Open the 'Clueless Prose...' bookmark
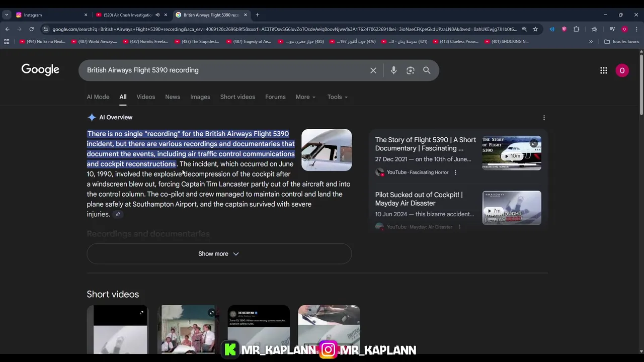Viewport: 644px width, 362px height. (455, 42)
